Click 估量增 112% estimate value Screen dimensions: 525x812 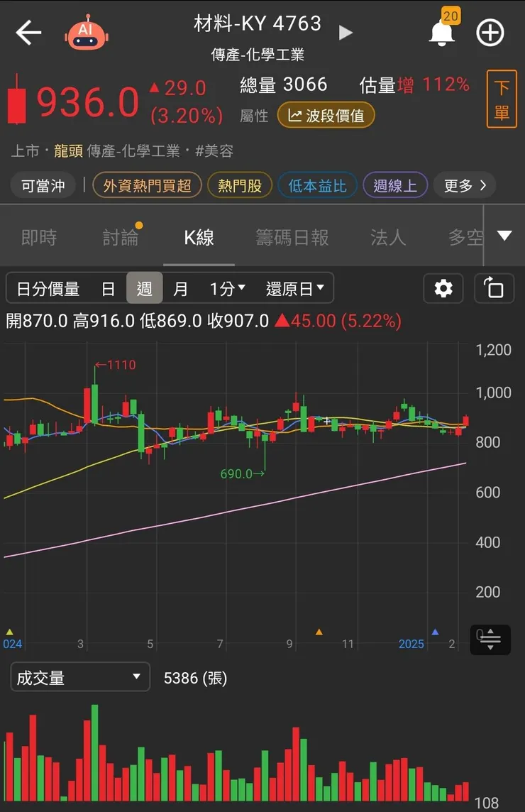[415, 84]
